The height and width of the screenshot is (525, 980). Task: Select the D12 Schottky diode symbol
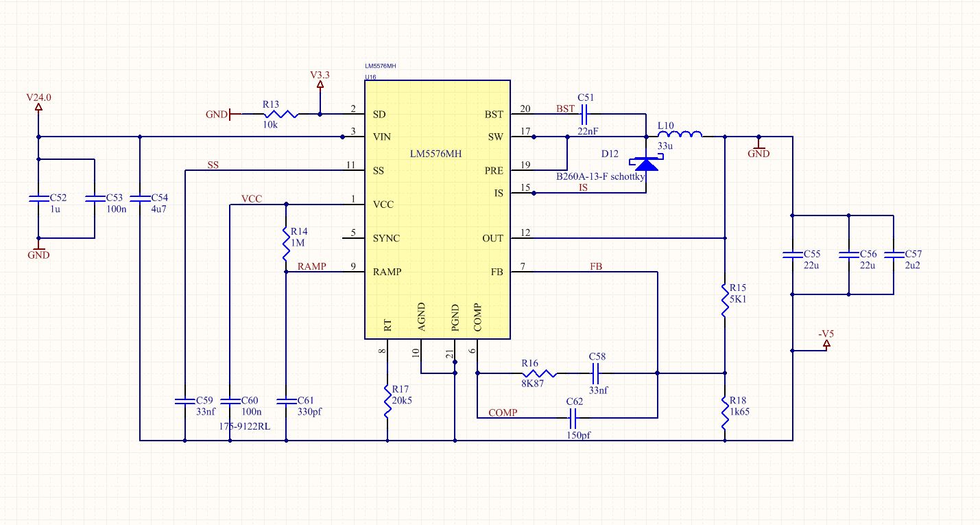click(646, 164)
